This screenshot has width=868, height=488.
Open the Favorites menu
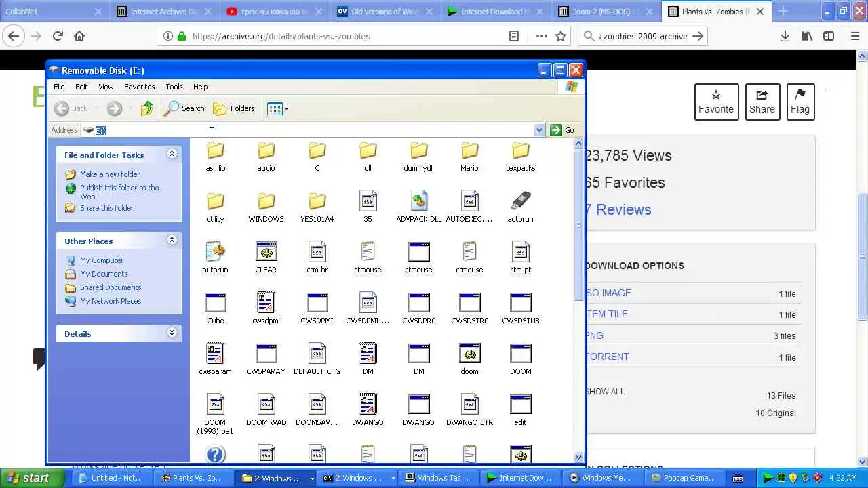click(x=139, y=87)
